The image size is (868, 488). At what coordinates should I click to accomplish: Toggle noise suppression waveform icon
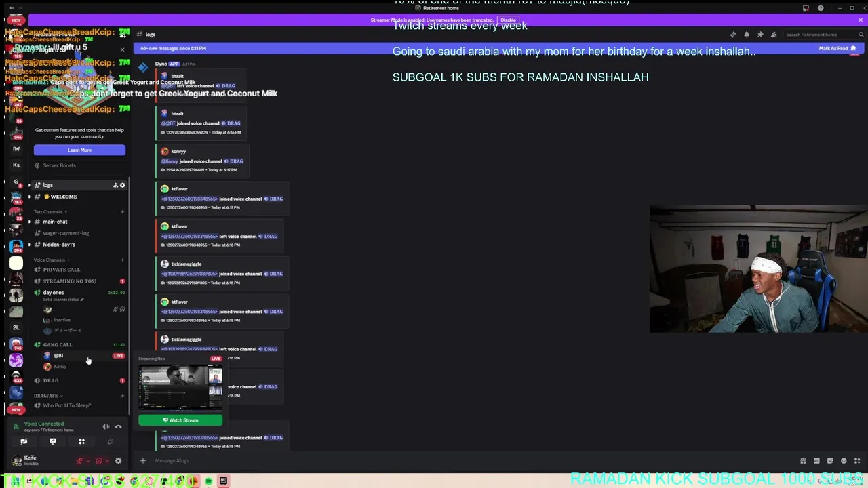tap(106, 426)
